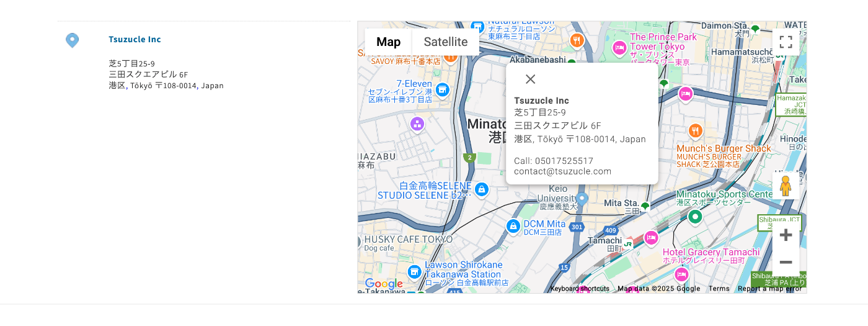Viewport: 868px width, 326px height.
Task: Select the Minatoku Sports Center marker
Action: coord(695,217)
